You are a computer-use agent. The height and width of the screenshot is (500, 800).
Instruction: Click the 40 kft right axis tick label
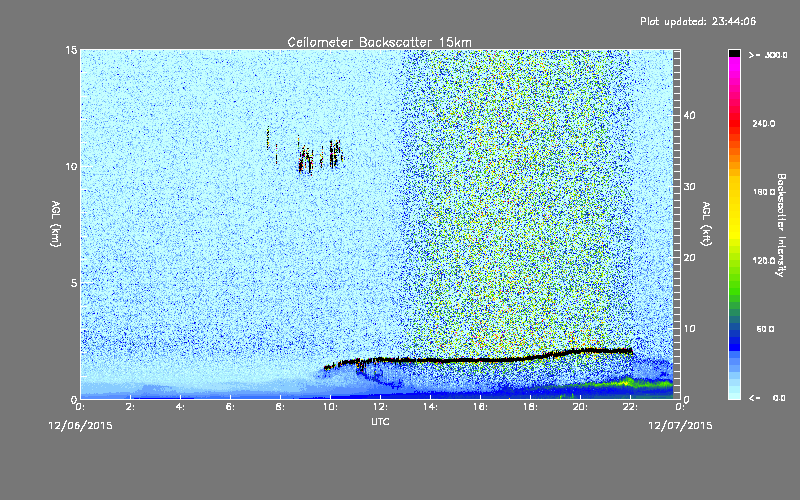(690, 115)
